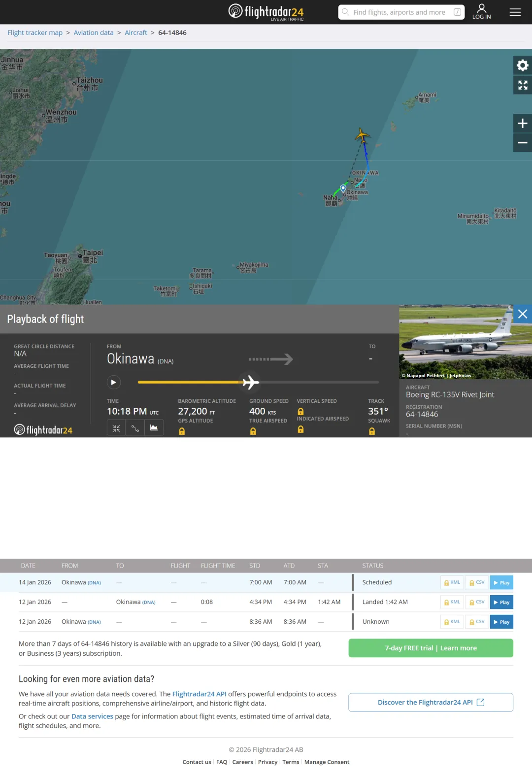This screenshot has width=532, height=781.
Task: Play the 12 Jan 4:34 PM flight
Action: (x=501, y=602)
